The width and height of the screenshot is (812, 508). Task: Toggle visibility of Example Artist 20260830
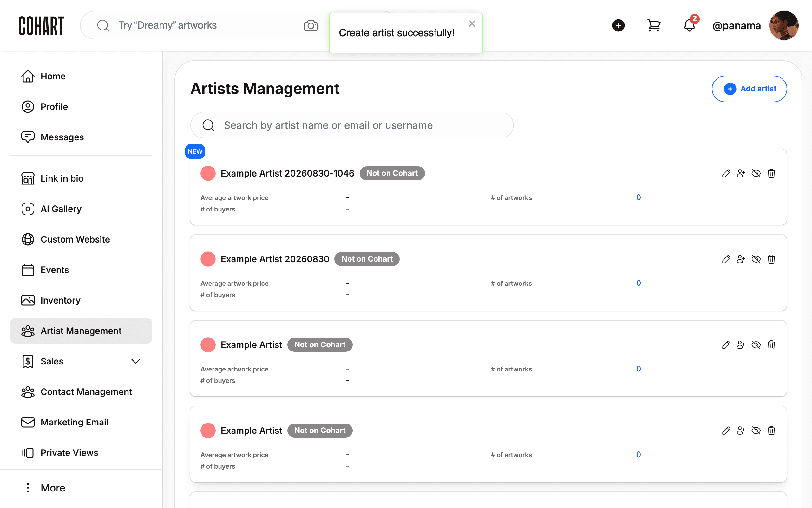point(756,259)
